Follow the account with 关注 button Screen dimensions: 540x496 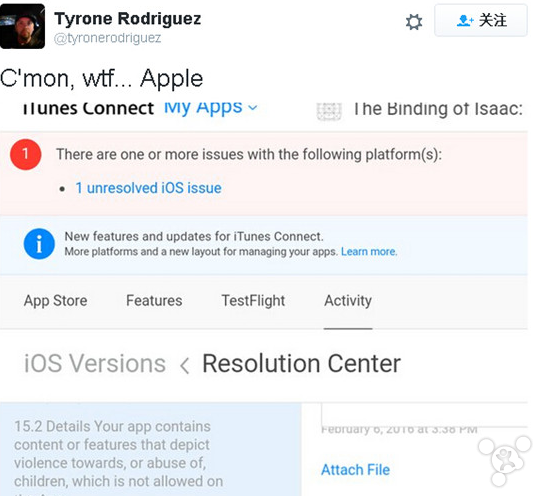481,20
